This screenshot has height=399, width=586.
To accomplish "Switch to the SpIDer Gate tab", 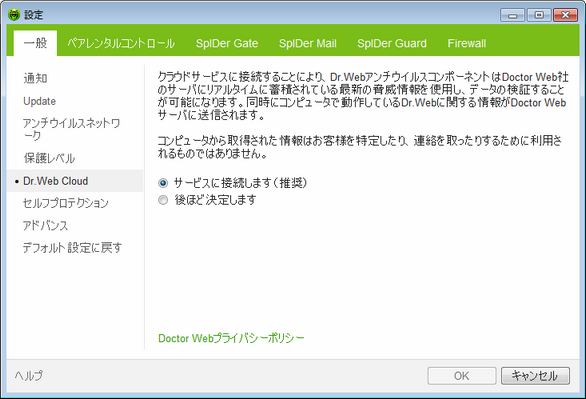I will (x=227, y=43).
